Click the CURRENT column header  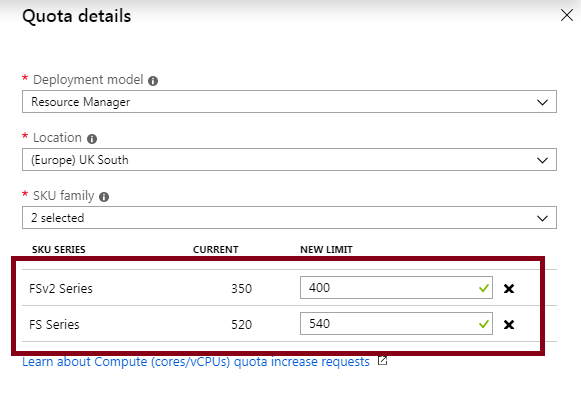(216, 250)
